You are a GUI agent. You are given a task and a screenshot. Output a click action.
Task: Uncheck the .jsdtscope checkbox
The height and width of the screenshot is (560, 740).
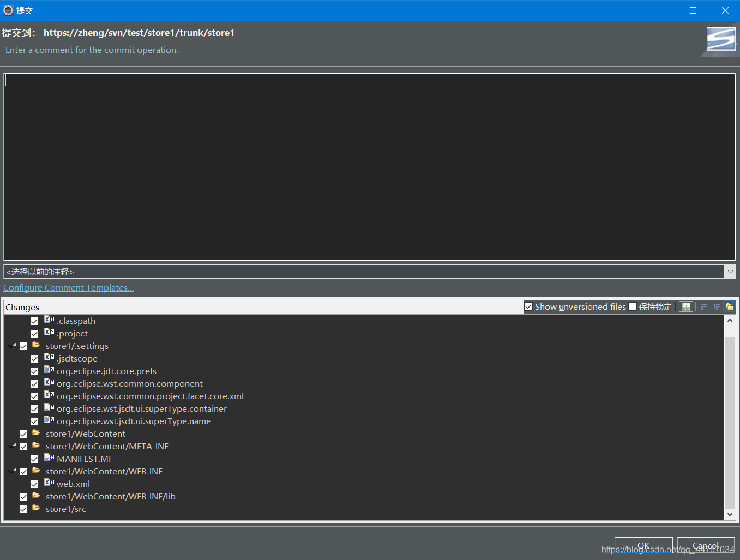(34, 359)
